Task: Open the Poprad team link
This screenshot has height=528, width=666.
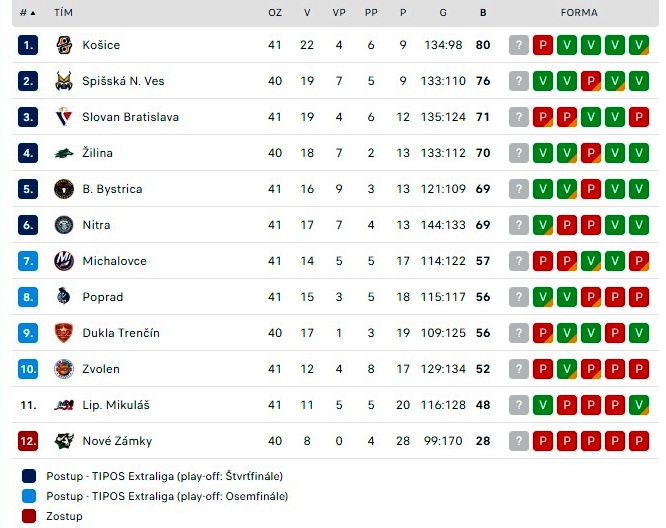Action: pyautogui.click(x=103, y=297)
